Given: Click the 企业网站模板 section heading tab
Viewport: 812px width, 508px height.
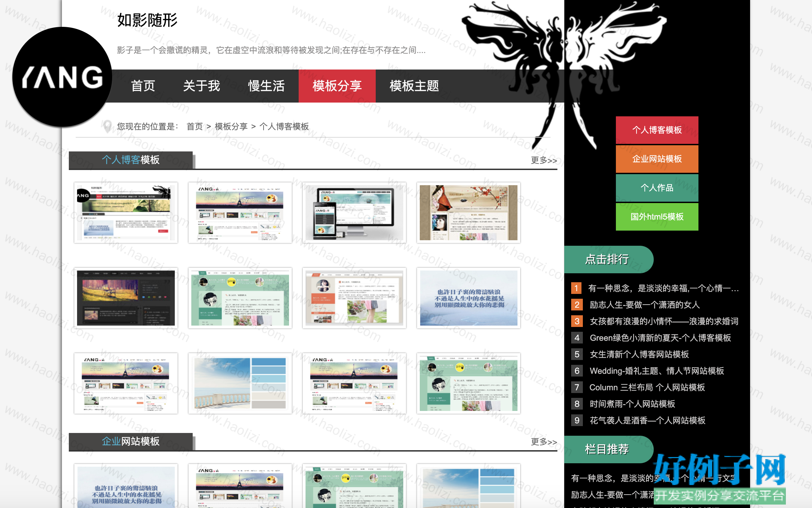Looking at the screenshot, I should point(131,442).
